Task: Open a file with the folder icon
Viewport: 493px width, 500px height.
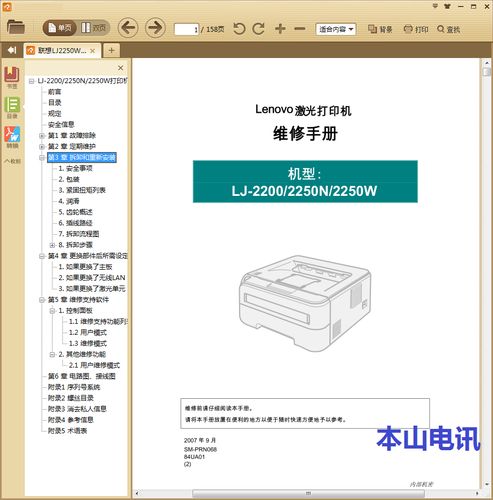Action: 15,27
